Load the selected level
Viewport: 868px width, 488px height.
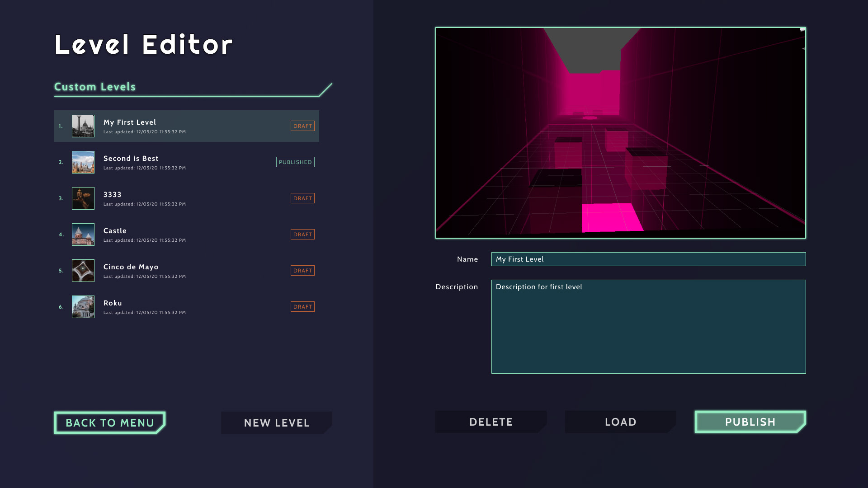[620, 422]
